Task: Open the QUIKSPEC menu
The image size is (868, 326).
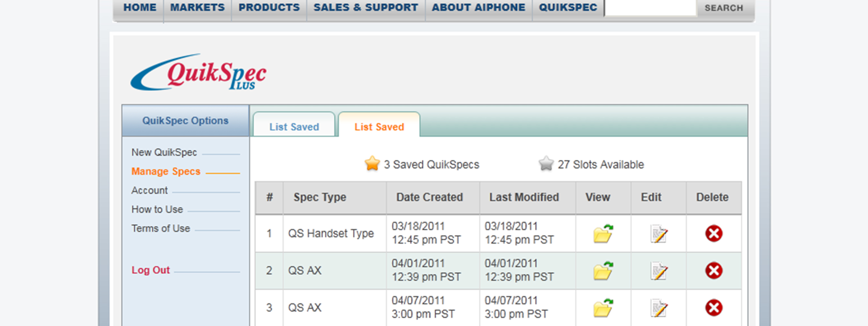Action: point(568,8)
